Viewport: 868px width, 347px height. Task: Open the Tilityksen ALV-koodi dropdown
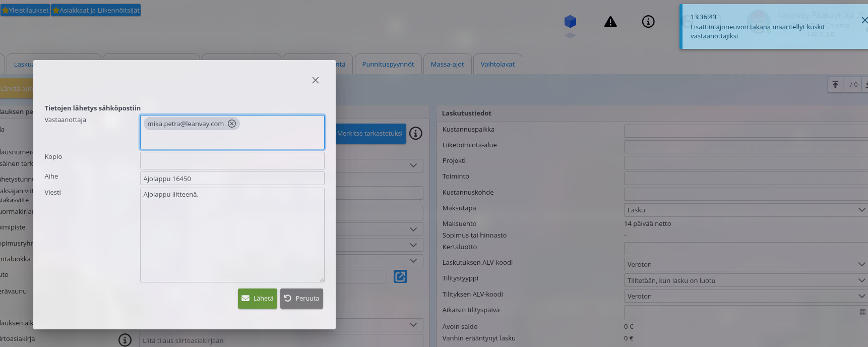[745, 296]
